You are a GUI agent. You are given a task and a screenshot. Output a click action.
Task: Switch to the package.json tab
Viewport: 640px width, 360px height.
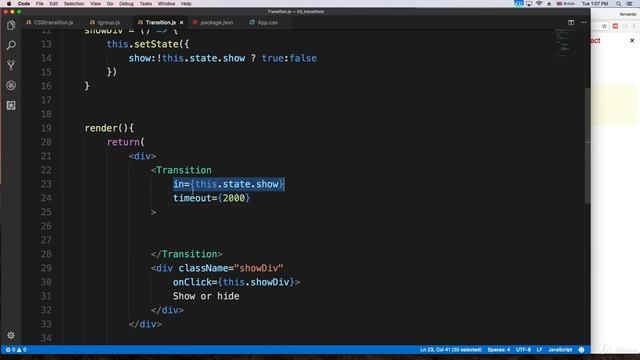tap(213, 22)
